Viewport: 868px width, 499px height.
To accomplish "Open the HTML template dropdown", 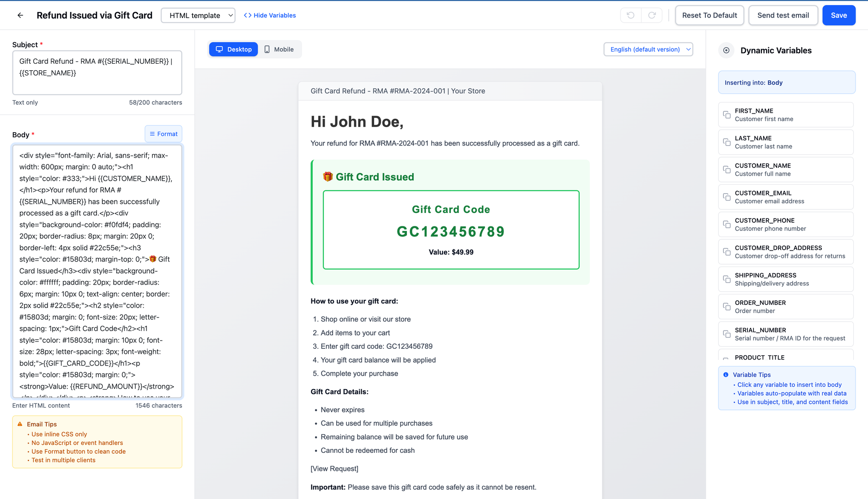I will (x=198, y=15).
